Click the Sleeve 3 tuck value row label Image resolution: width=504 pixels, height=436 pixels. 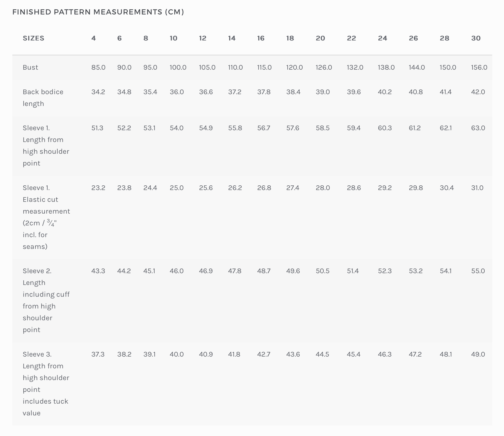pos(46,384)
